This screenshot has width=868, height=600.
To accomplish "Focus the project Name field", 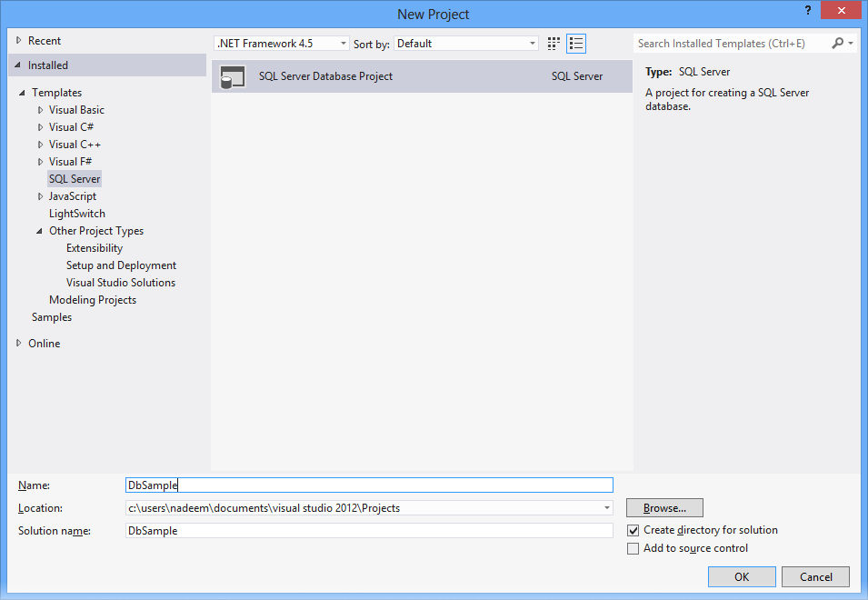I will click(x=369, y=485).
